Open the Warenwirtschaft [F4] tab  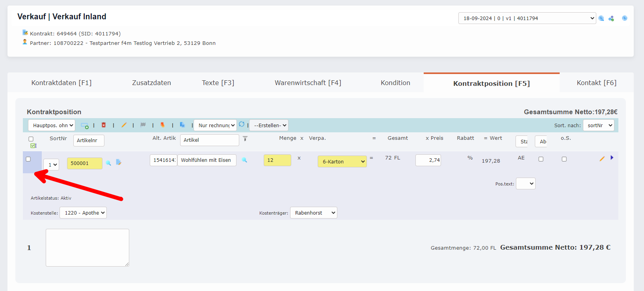pyautogui.click(x=308, y=83)
